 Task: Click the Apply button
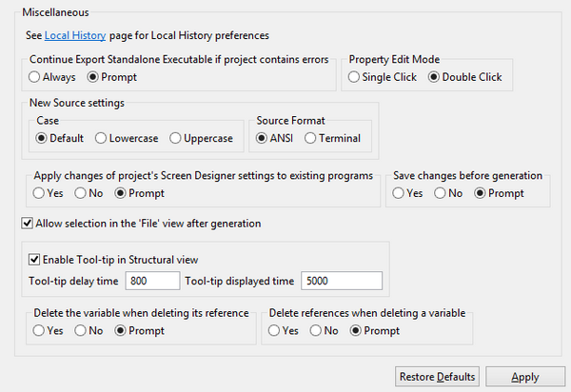point(524,377)
